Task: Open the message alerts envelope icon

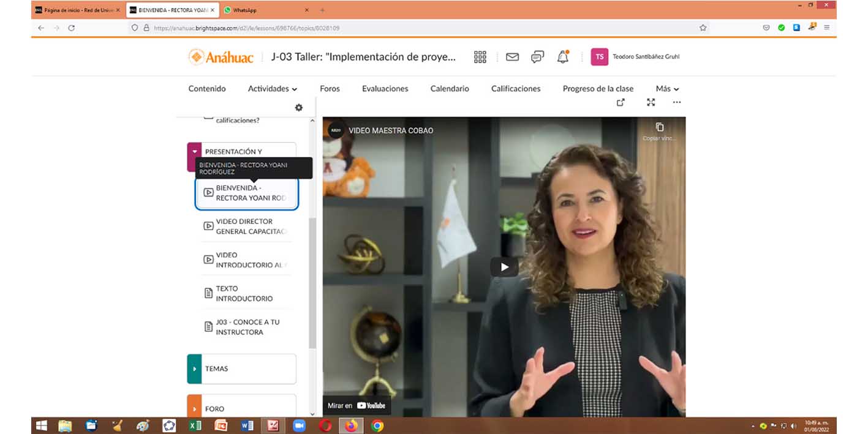Action: click(x=512, y=57)
